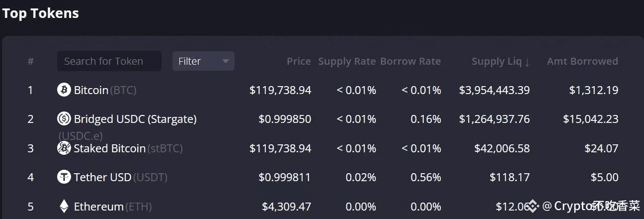Sort table by Supply Rate header
Screen dimensions: 644x219
347,61
